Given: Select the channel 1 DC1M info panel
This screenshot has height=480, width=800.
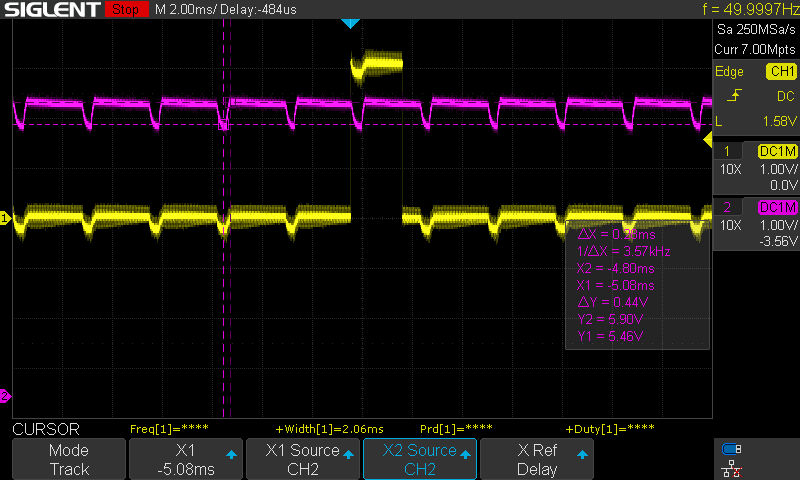Looking at the screenshot, I should (755, 167).
